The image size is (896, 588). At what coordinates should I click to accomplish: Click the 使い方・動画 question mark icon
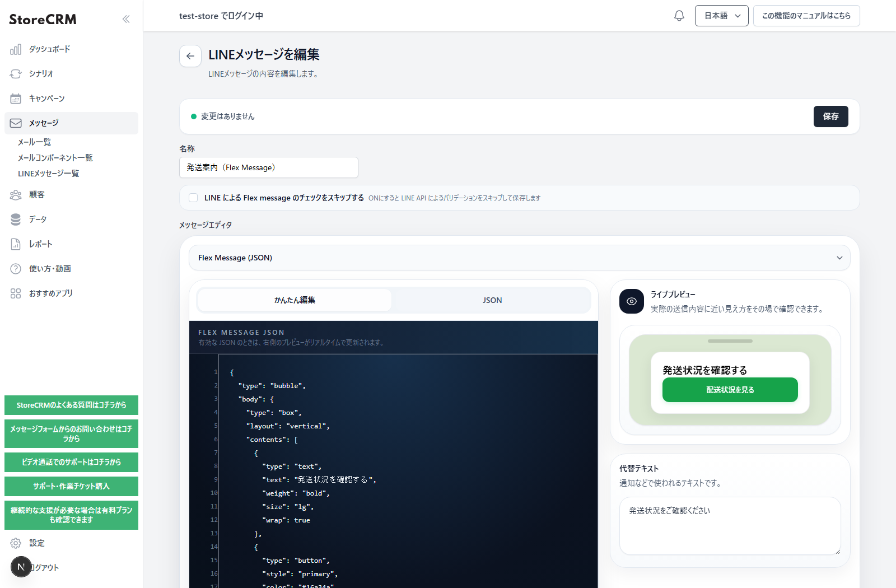[16, 269]
